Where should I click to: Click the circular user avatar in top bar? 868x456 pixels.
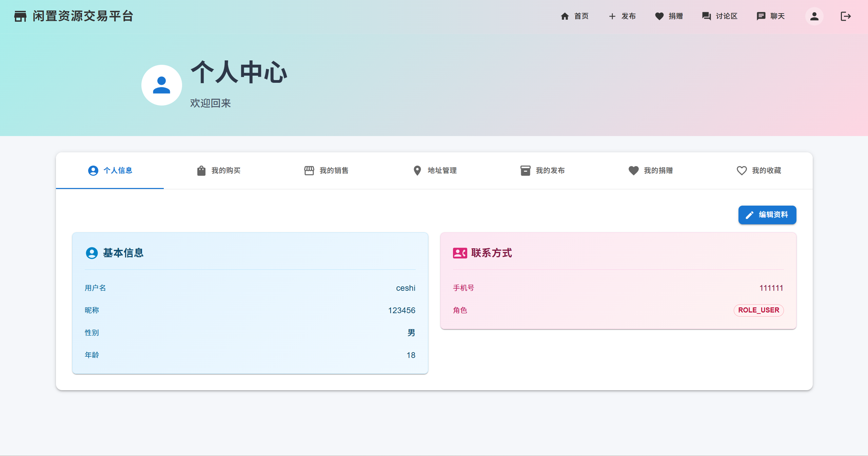coord(814,16)
